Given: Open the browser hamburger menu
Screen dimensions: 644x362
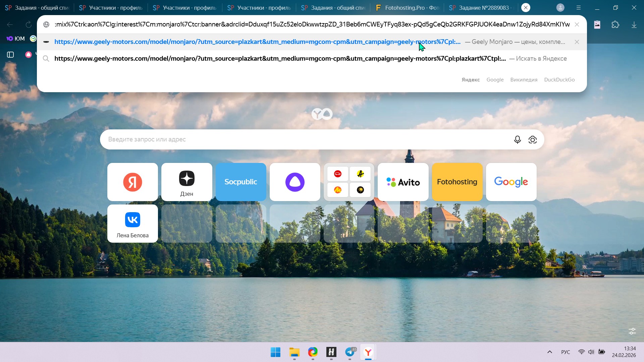Looking at the screenshot, I should tap(579, 7).
